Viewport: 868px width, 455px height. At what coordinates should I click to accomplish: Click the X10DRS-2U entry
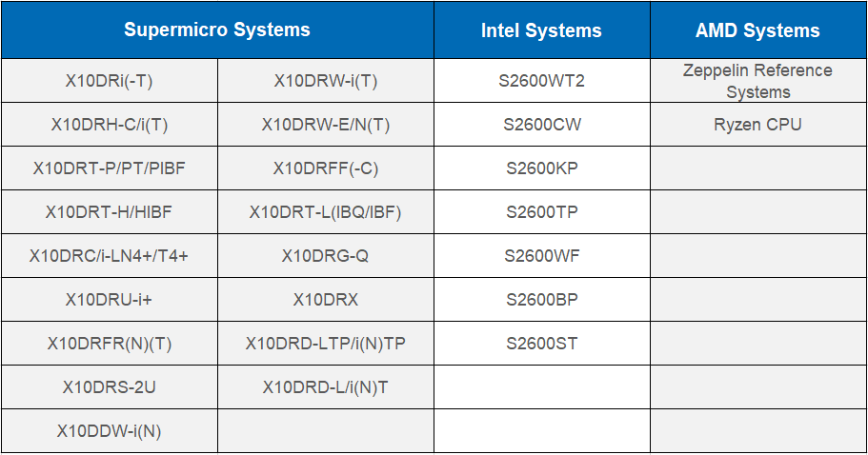109,387
